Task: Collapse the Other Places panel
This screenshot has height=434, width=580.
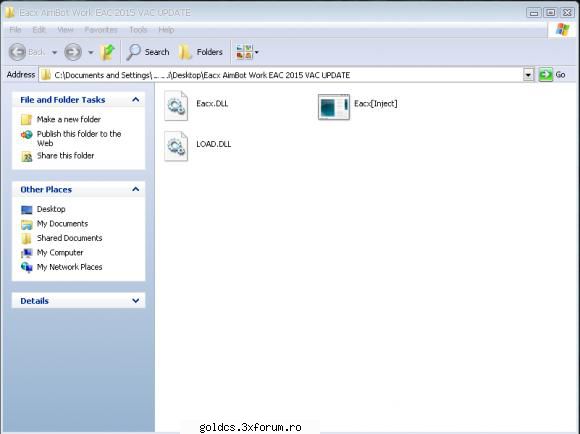Action: (x=136, y=189)
